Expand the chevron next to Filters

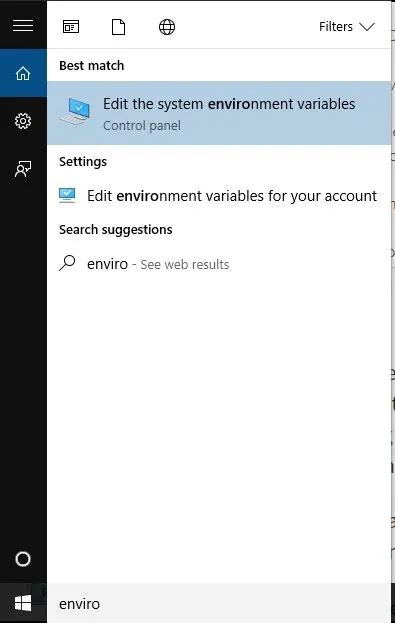[367, 27]
